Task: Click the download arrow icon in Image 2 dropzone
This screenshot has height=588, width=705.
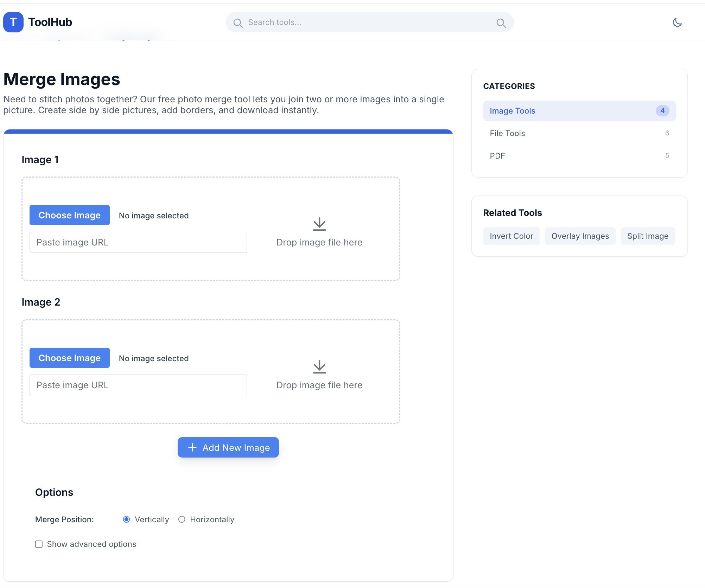Action: pos(319,367)
